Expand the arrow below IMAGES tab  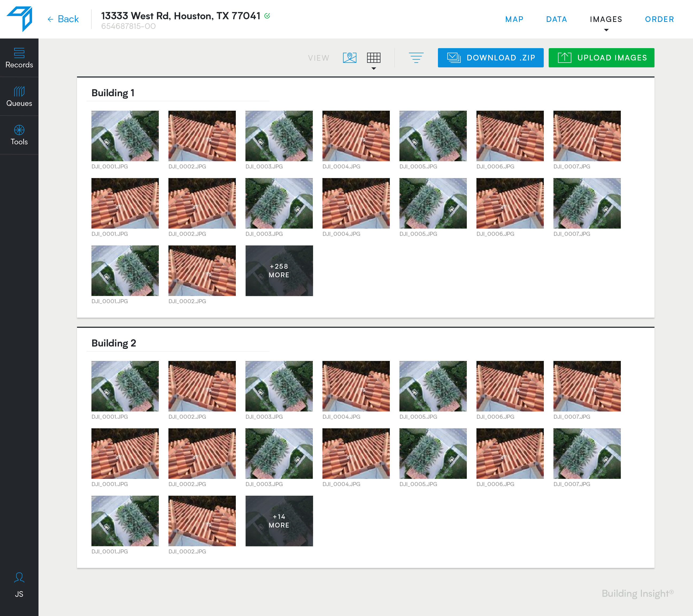click(x=606, y=30)
